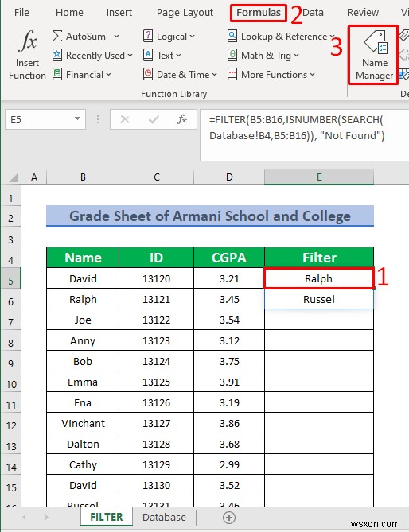Click the fx Insert Function button by formula bar

182,119
